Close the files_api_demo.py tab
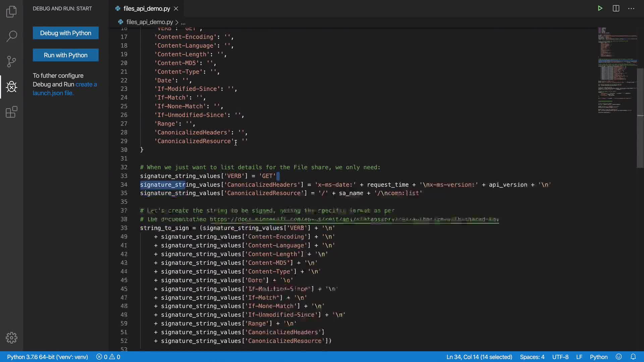This screenshot has width=644, height=362. 176,9
